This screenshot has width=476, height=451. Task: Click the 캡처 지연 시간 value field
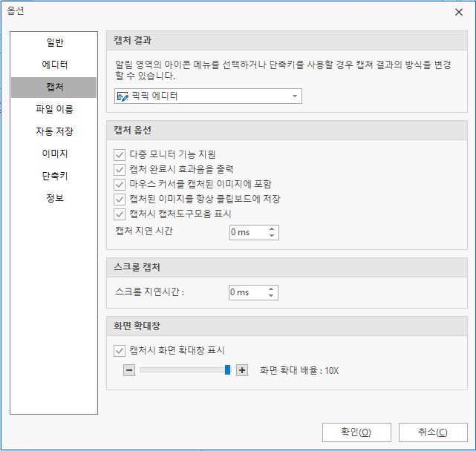[x=247, y=232]
